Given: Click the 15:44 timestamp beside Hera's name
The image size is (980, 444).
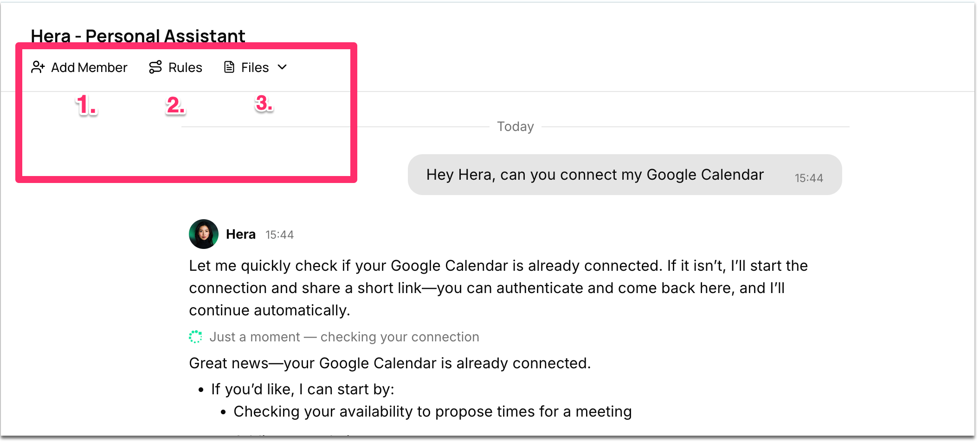Looking at the screenshot, I should [x=279, y=235].
